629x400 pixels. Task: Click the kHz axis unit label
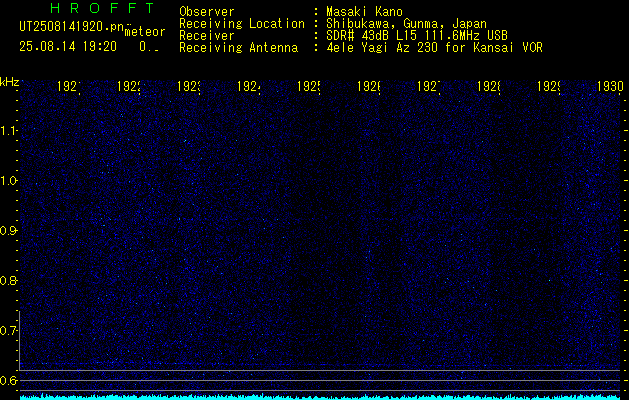10,82
